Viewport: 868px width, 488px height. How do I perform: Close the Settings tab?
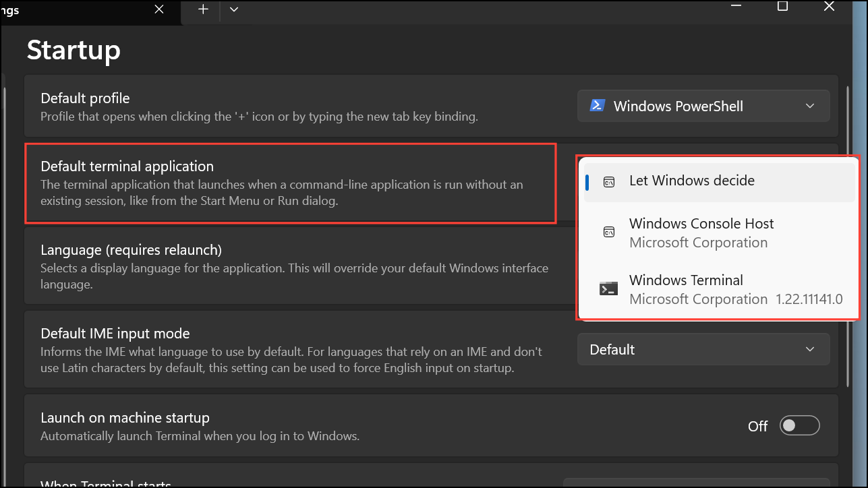(x=158, y=9)
